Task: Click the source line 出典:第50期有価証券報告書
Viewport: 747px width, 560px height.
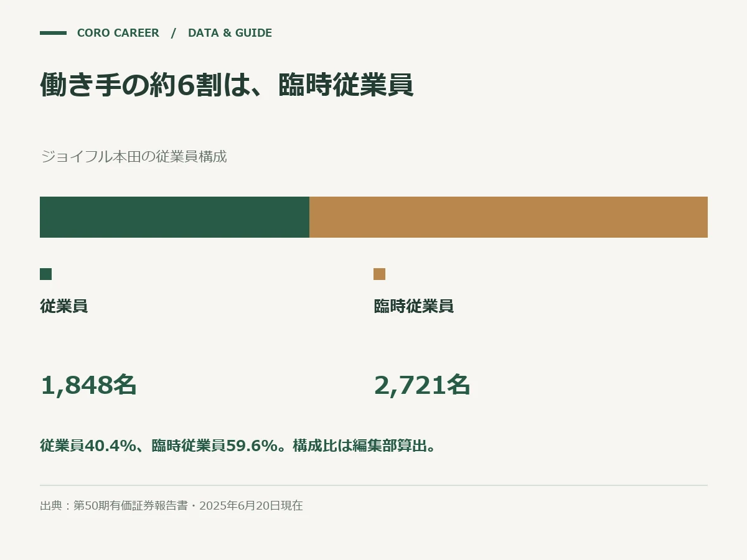Action: click(114, 506)
